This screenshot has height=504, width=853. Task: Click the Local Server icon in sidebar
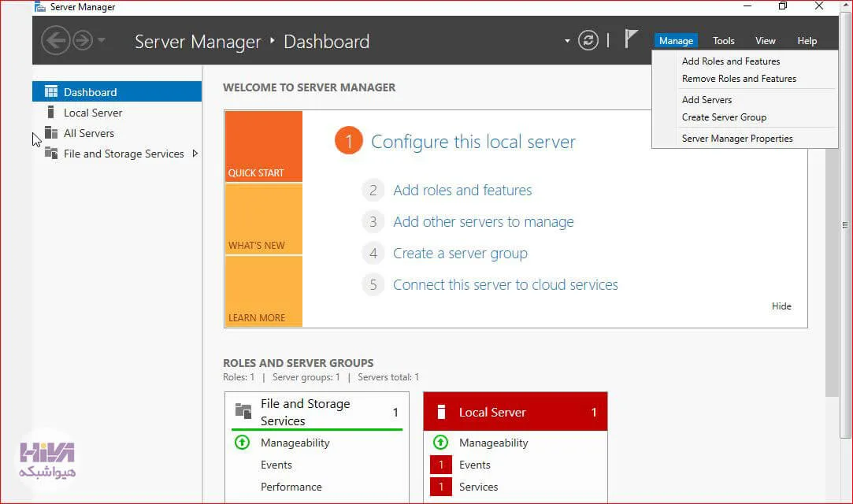[50, 112]
